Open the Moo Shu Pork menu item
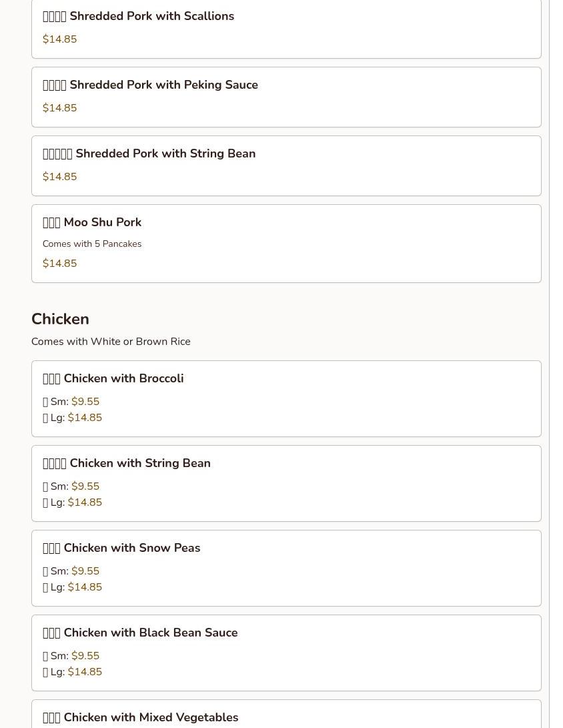This screenshot has width=563, height=728. pyautogui.click(x=102, y=223)
